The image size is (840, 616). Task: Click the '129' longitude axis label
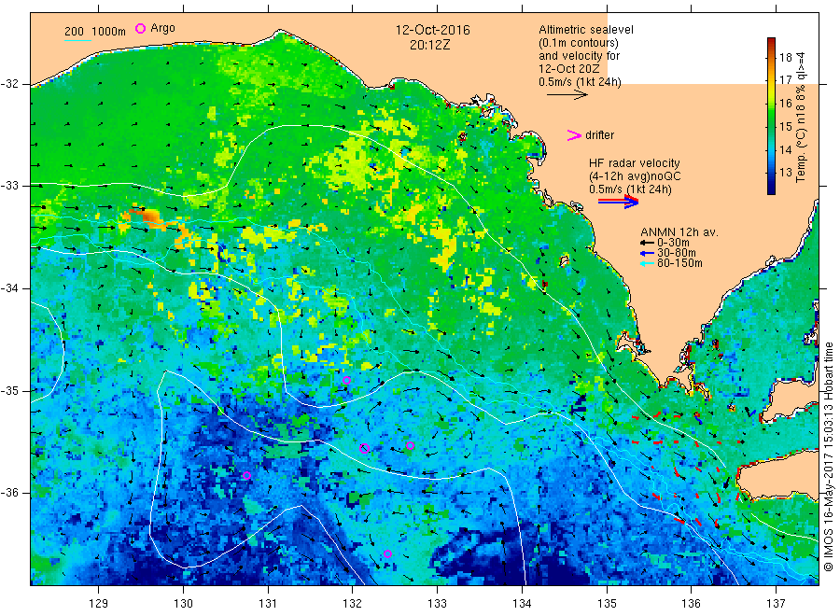99,603
